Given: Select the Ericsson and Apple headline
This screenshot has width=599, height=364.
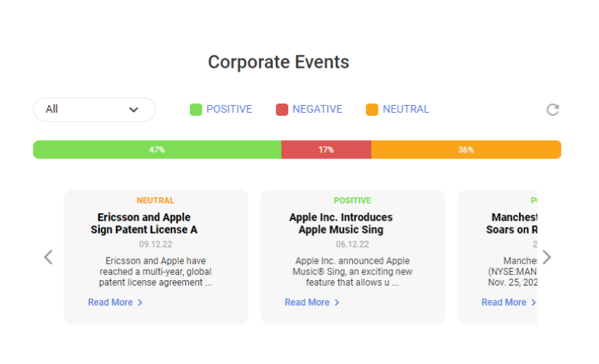Looking at the screenshot, I should (144, 223).
